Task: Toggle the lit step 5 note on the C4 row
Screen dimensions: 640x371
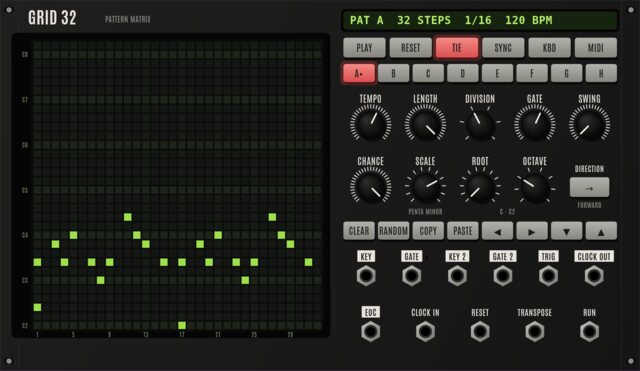Action: click(x=73, y=235)
